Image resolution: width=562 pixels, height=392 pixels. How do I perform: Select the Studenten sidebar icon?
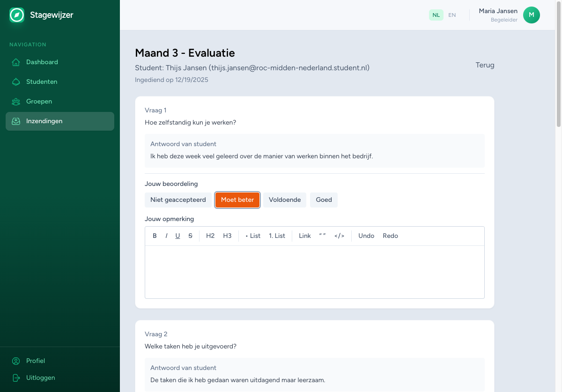(x=15, y=81)
